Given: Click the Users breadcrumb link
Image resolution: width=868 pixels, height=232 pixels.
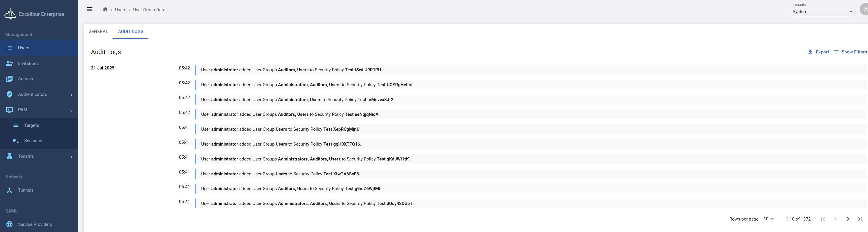Looking at the screenshot, I should pyautogui.click(x=120, y=10).
